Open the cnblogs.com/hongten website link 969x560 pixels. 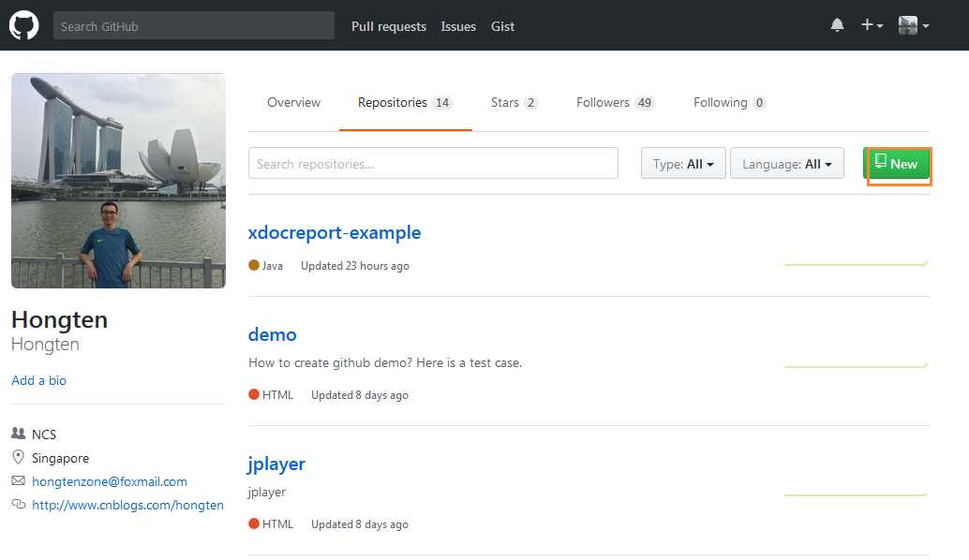128,505
